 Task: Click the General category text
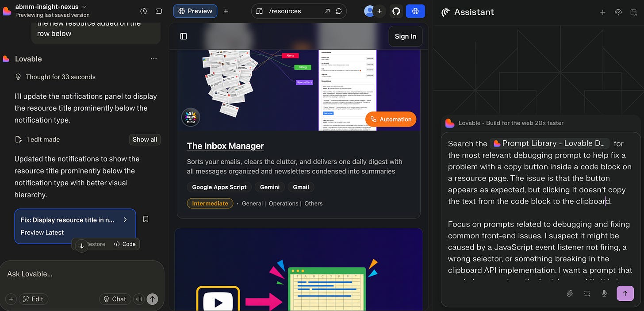click(x=253, y=203)
